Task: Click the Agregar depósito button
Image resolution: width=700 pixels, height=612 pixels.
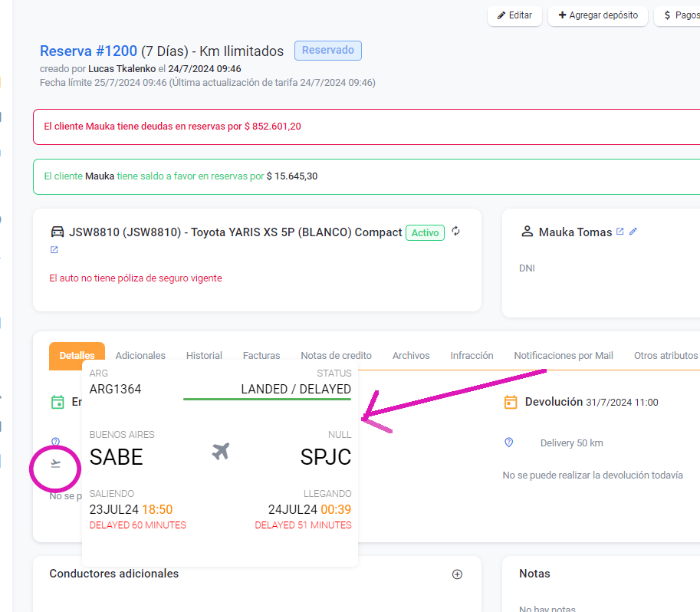Action: (x=597, y=15)
